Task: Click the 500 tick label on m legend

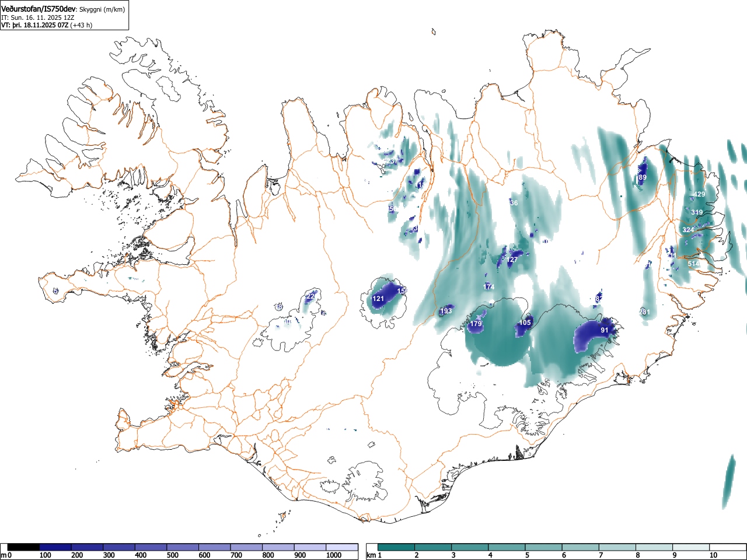Action: point(173,555)
